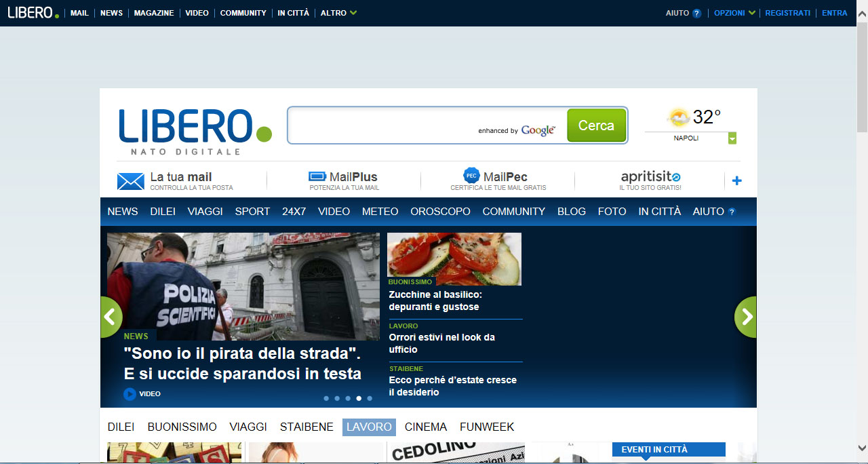This screenshot has height=464, width=868.
Task: Open the Napoli city selector dropdown
Action: 732,138
